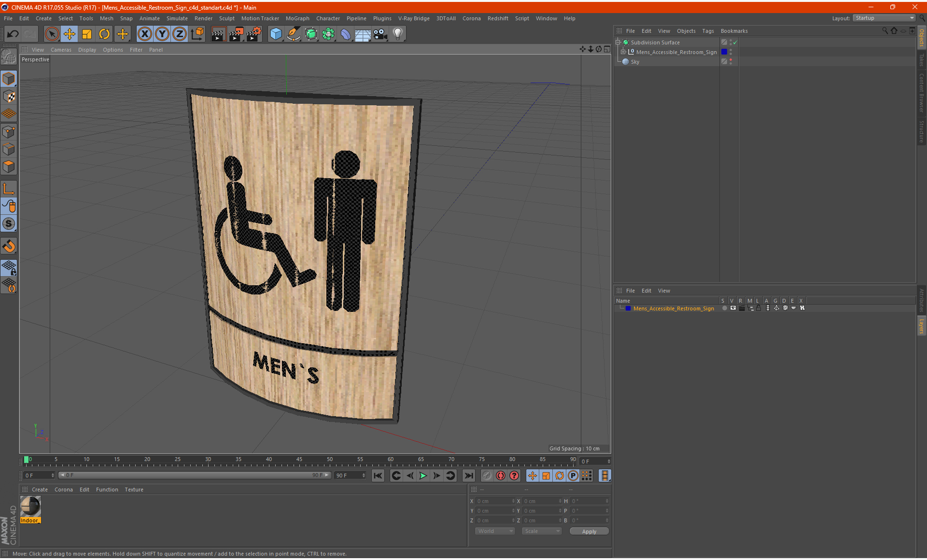
Task: Activate the Scale tool
Action: coord(87,34)
